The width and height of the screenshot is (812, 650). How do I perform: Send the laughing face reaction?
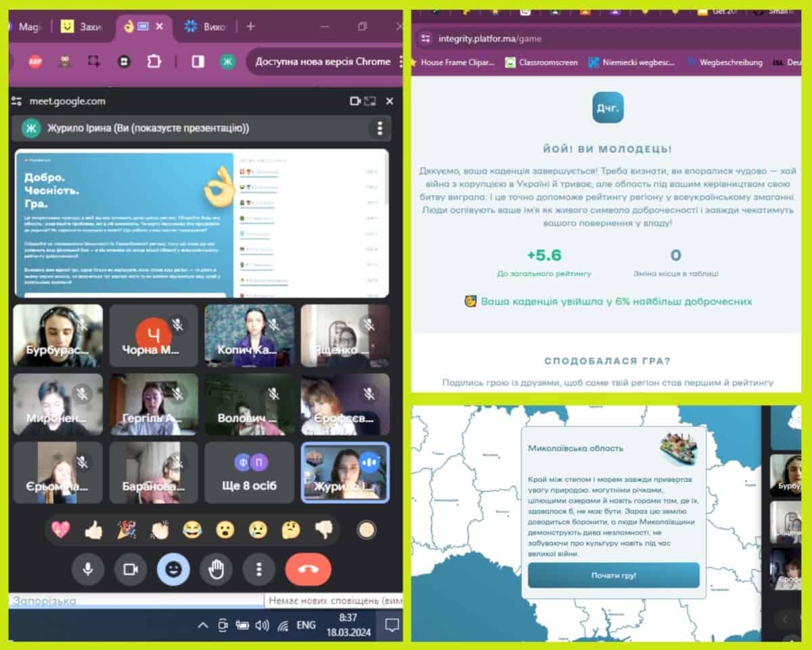pyautogui.click(x=192, y=529)
